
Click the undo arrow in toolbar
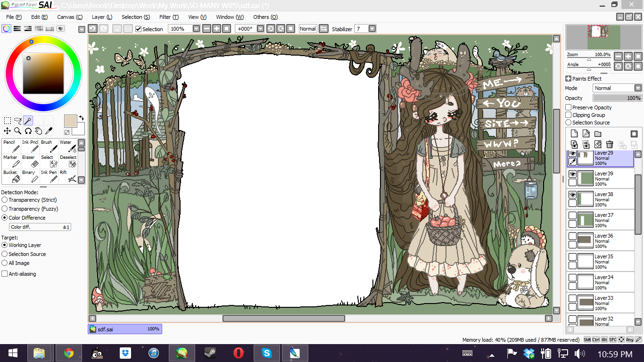(93, 29)
